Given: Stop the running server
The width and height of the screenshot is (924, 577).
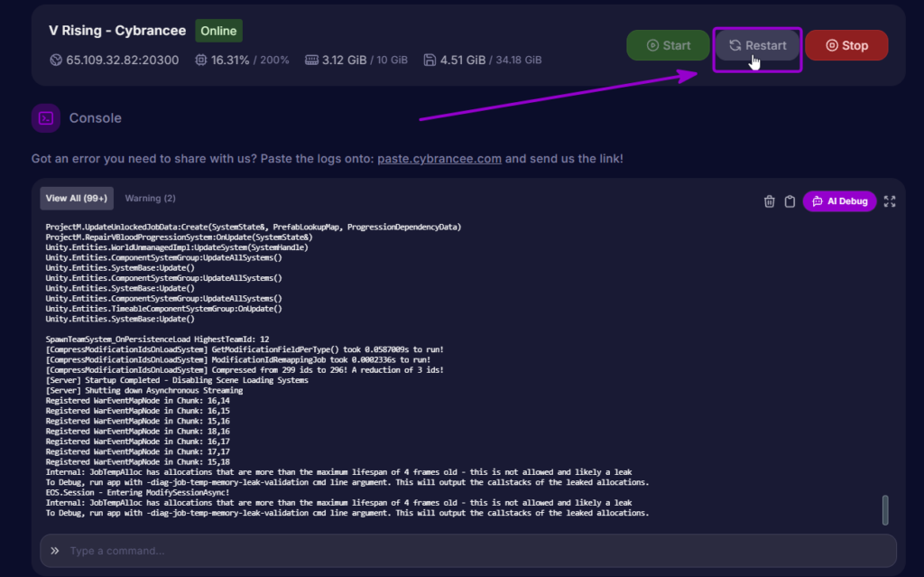Looking at the screenshot, I should [x=846, y=45].
